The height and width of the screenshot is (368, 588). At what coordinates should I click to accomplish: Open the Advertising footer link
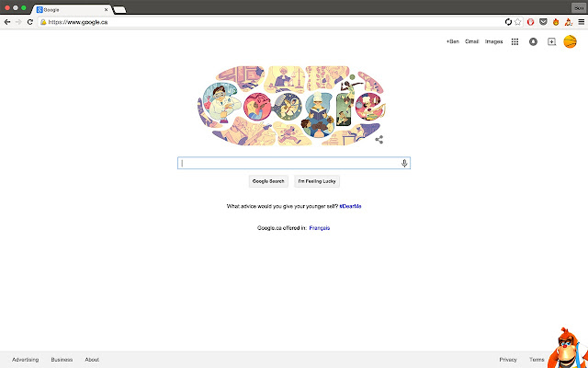[x=25, y=360]
